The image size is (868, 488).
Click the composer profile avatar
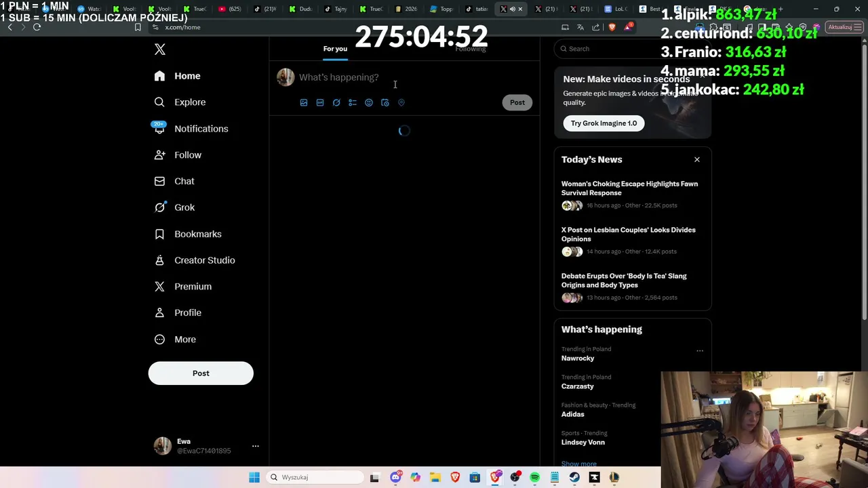(x=285, y=77)
